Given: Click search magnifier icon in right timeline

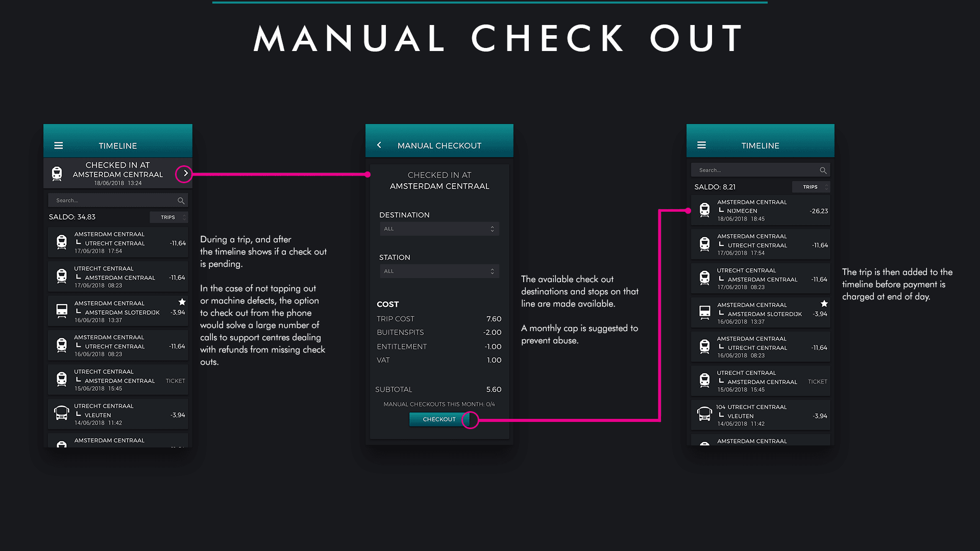Looking at the screenshot, I should coord(823,170).
